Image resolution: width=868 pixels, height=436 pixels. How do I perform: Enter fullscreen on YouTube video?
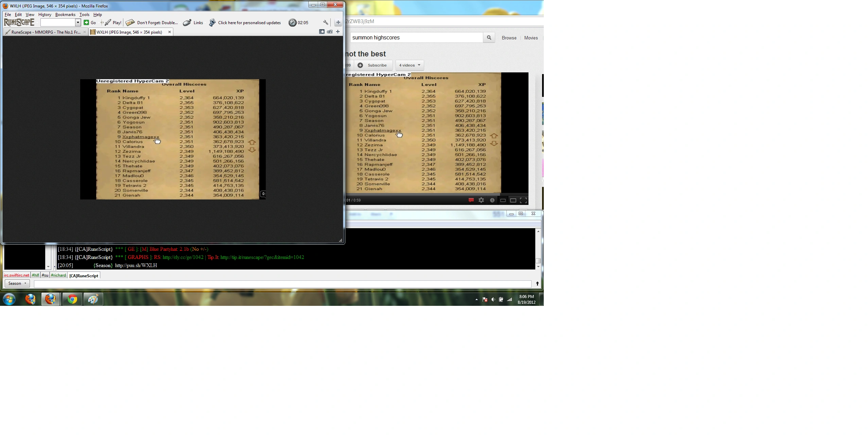click(524, 200)
